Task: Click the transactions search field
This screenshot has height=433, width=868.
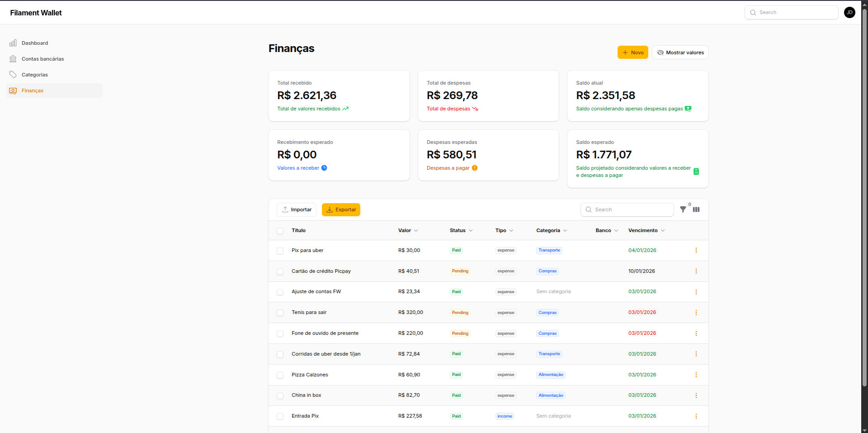Action: pos(627,209)
